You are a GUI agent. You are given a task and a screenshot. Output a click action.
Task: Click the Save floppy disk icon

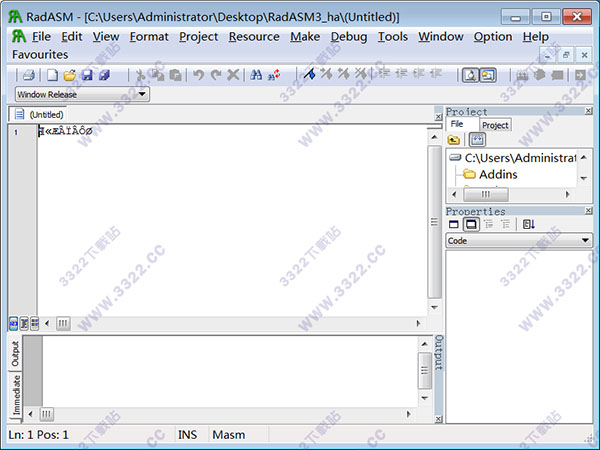[x=87, y=75]
